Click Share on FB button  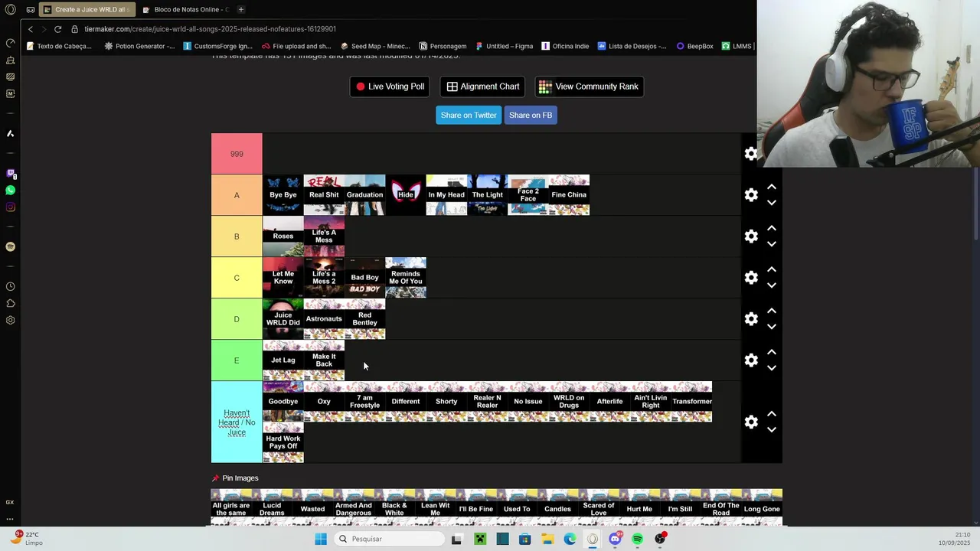tap(531, 115)
